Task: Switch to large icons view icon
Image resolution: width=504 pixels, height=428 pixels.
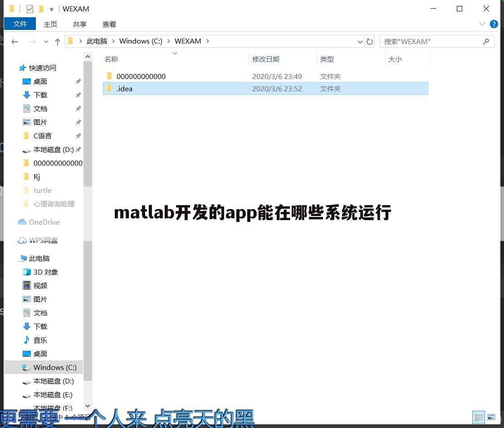Action: point(491,418)
